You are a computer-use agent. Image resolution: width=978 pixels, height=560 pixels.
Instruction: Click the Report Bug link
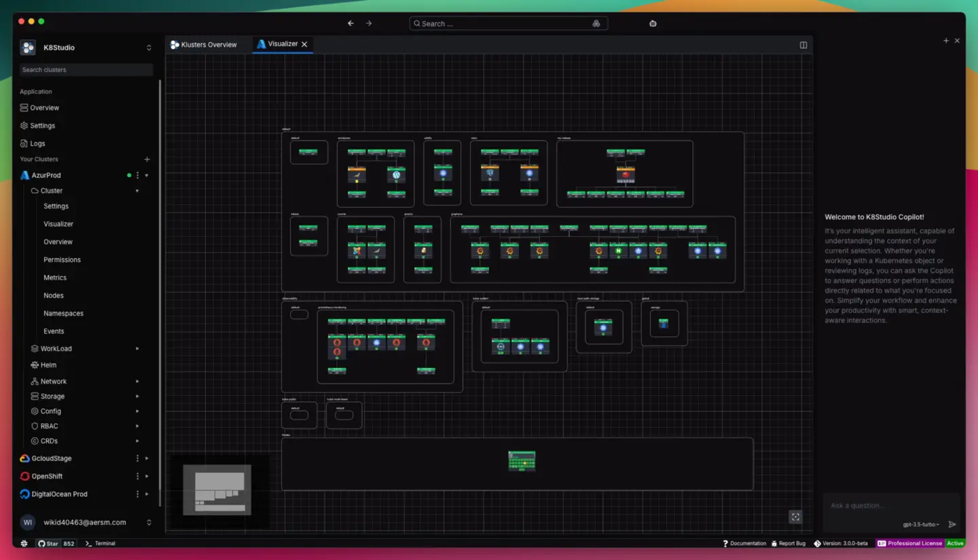(787, 544)
